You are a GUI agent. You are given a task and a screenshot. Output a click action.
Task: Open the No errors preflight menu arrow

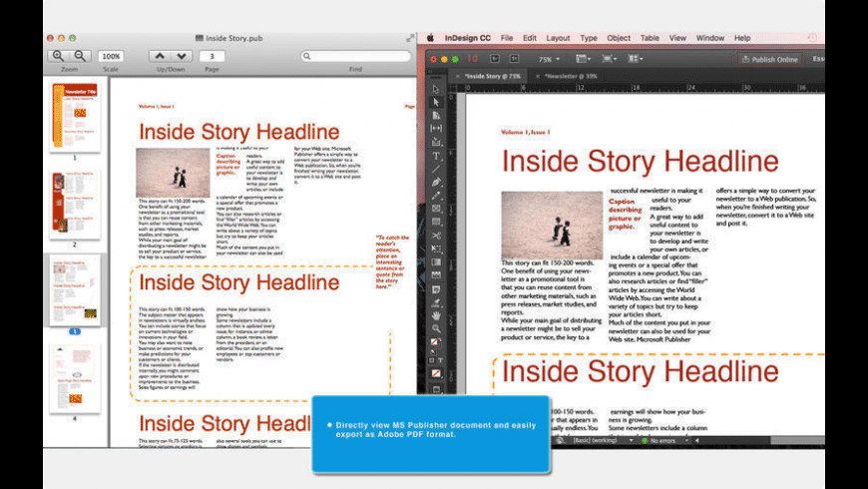coord(687,441)
